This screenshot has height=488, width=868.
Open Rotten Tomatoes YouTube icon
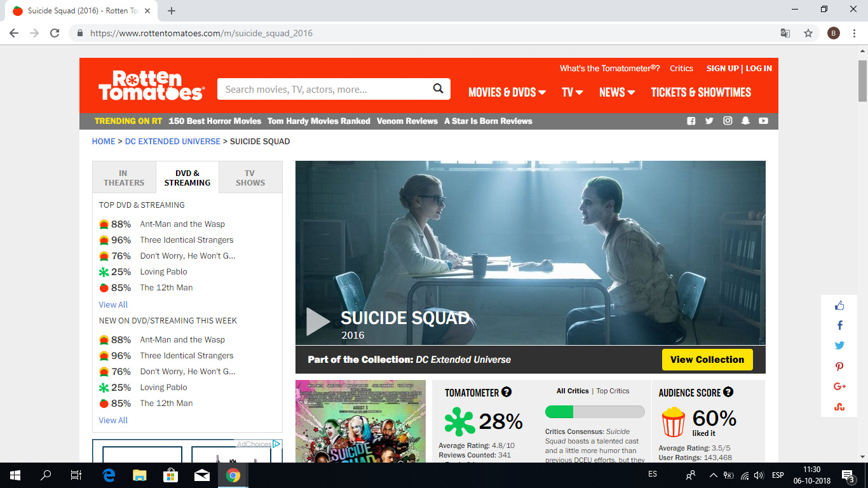[763, 121]
